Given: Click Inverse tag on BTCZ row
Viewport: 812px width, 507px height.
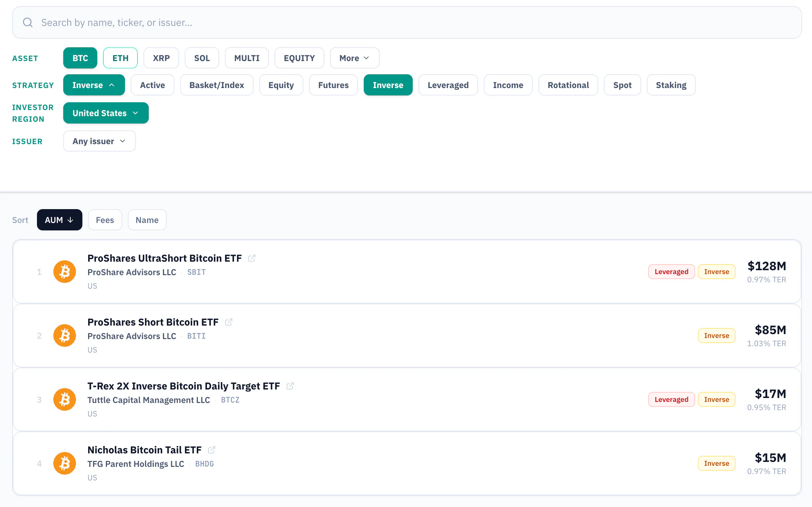Looking at the screenshot, I should point(717,399).
